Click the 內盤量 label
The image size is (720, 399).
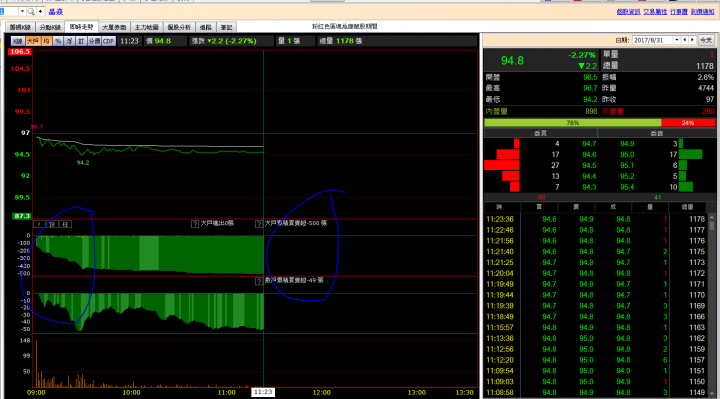tap(496, 111)
